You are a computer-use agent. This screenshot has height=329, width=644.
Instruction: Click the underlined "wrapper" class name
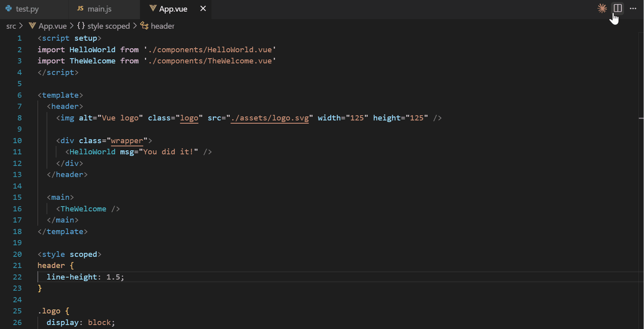pyautogui.click(x=127, y=141)
